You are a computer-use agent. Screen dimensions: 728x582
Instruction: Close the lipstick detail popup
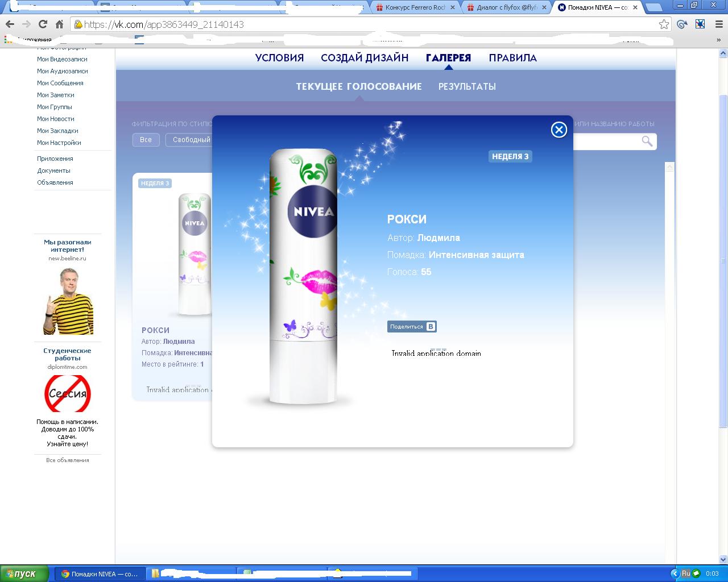click(x=559, y=130)
